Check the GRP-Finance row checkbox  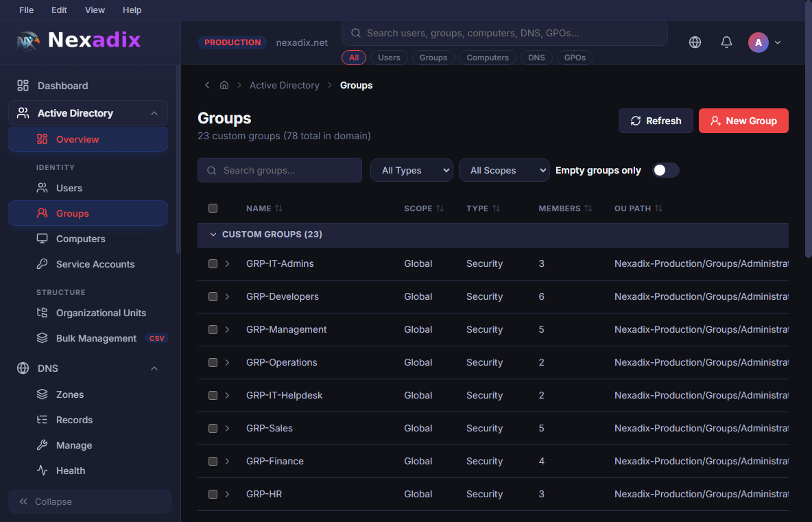point(213,461)
